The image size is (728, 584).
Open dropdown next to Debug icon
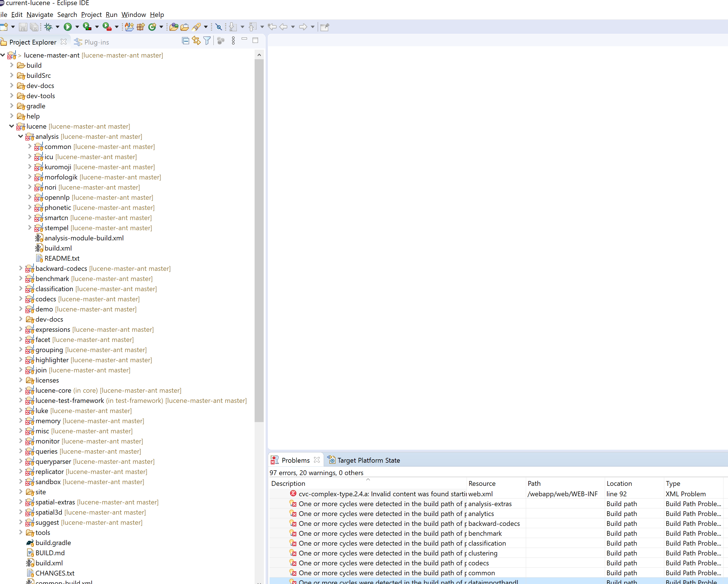pos(58,27)
